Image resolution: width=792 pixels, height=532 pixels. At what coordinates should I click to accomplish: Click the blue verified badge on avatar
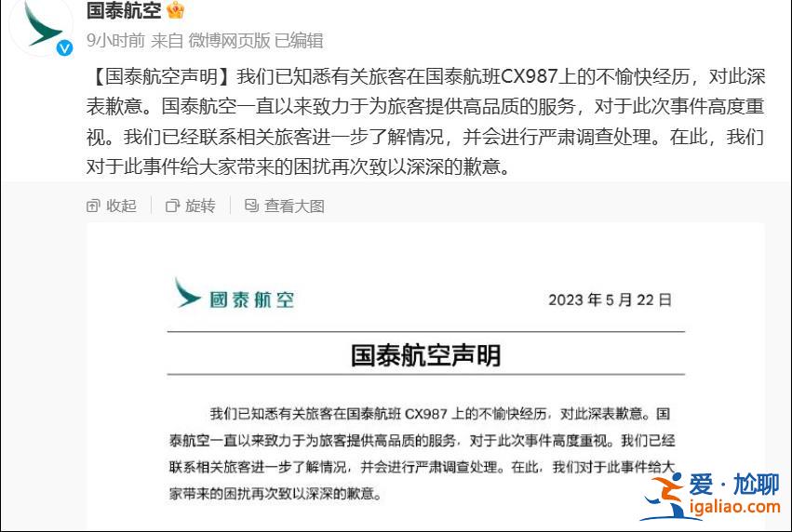coord(64,48)
